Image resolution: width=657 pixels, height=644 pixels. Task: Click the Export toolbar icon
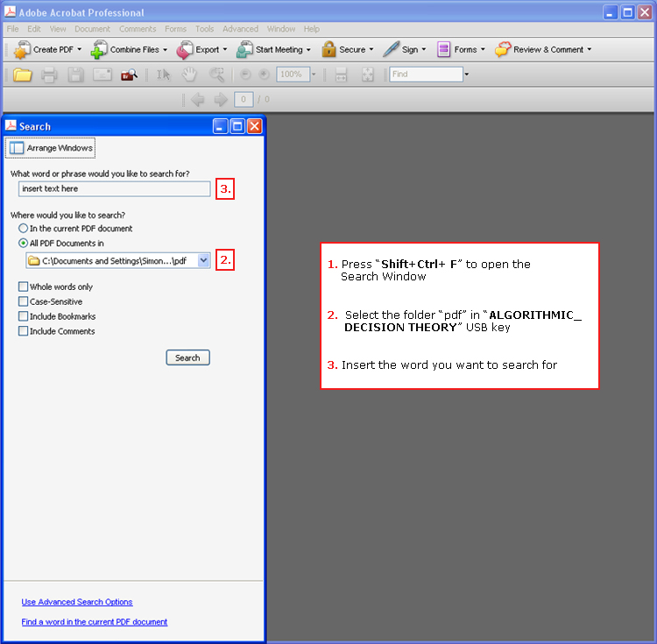click(x=184, y=49)
